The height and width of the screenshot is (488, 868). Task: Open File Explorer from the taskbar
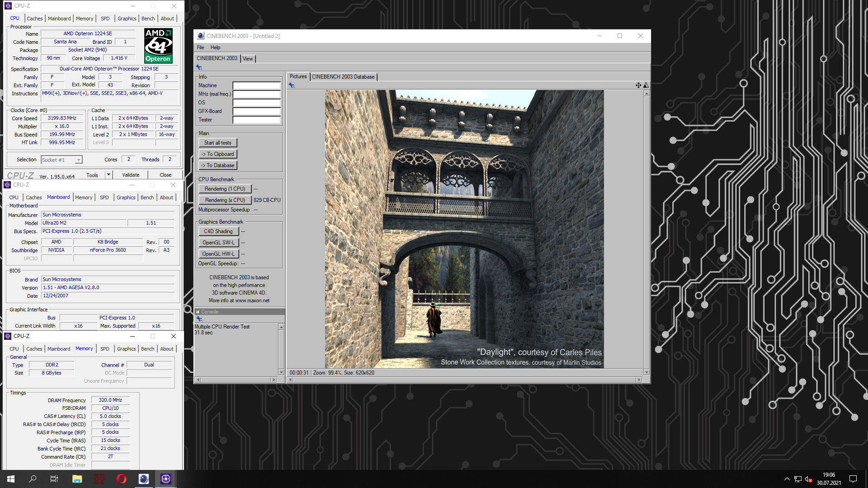pyautogui.click(x=77, y=479)
